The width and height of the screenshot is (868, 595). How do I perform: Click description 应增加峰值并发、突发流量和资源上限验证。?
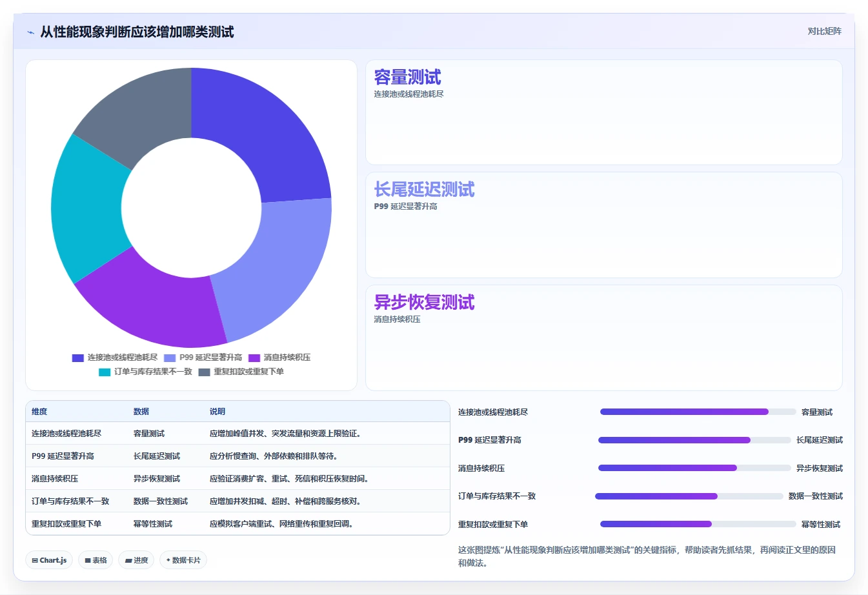[287, 434]
